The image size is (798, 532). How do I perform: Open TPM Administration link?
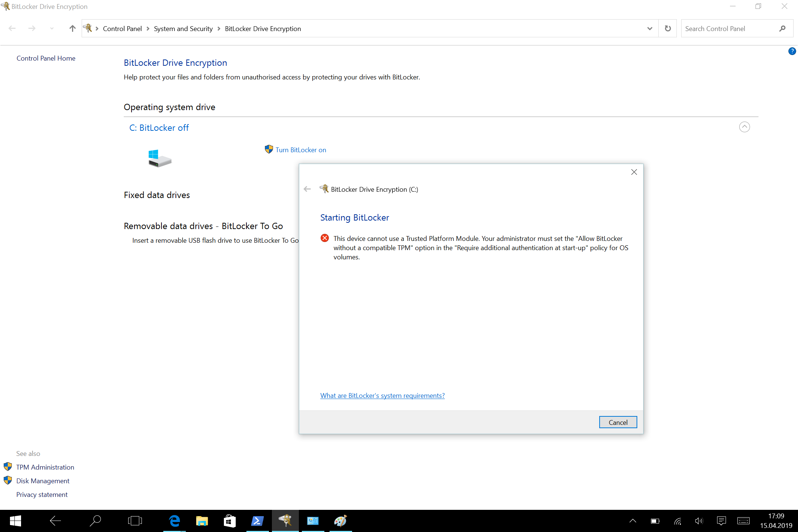coord(45,467)
